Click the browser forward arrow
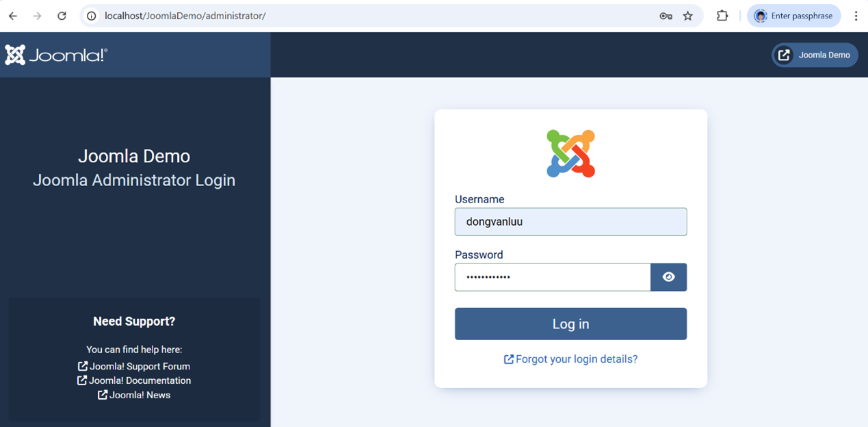This screenshot has height=427, width=868. click(x=37, y=16)
